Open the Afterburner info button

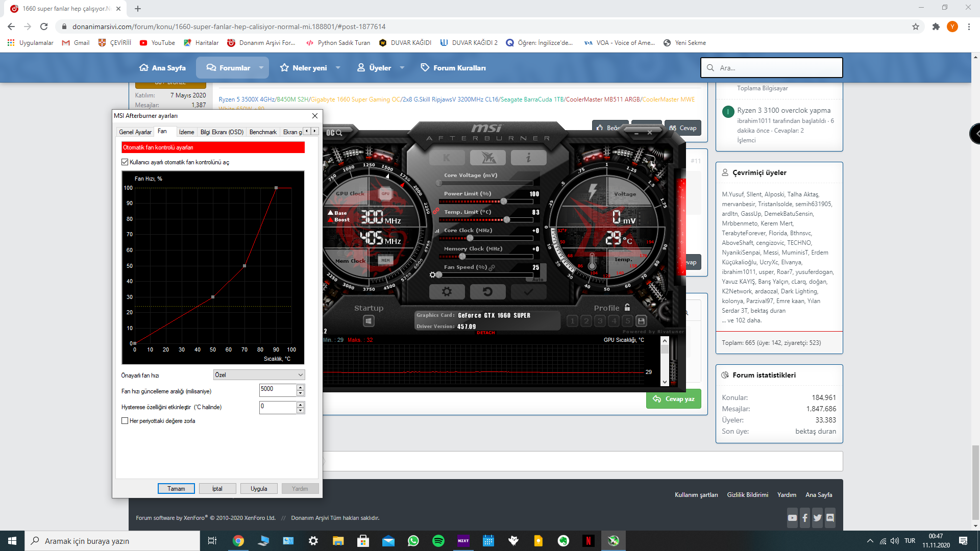(528, 158)
